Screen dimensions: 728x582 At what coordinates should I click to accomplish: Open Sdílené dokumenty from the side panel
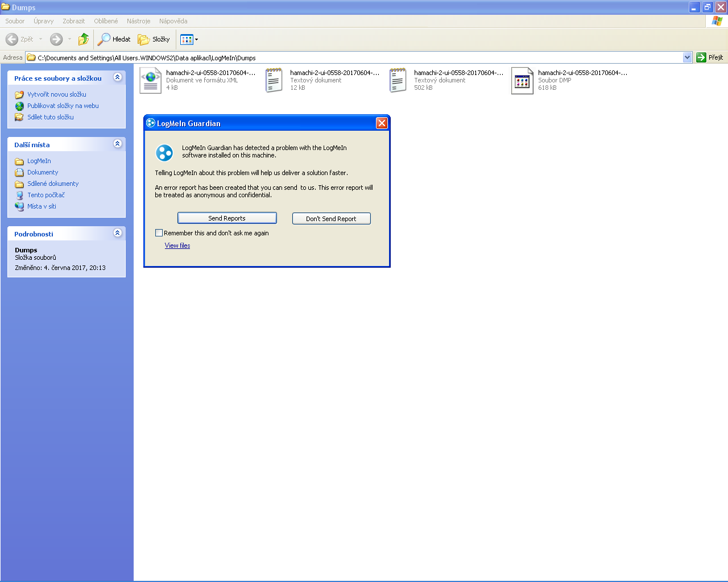click(x=53, y=184)
